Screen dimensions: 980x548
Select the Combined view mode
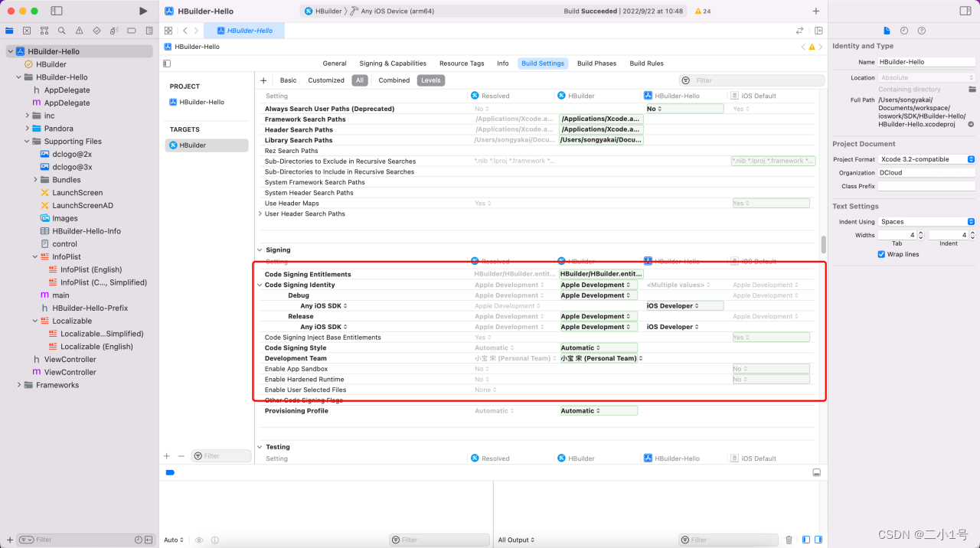pos(394,80)
